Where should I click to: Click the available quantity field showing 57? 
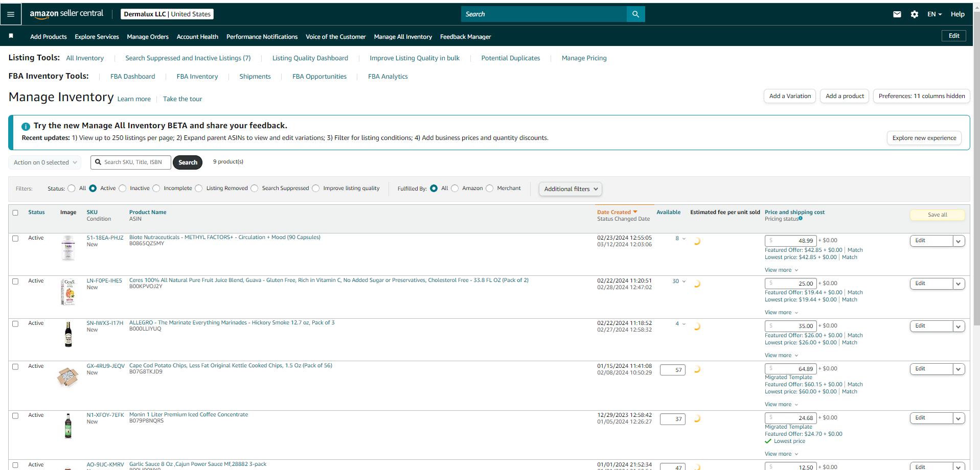click(673, 370)
